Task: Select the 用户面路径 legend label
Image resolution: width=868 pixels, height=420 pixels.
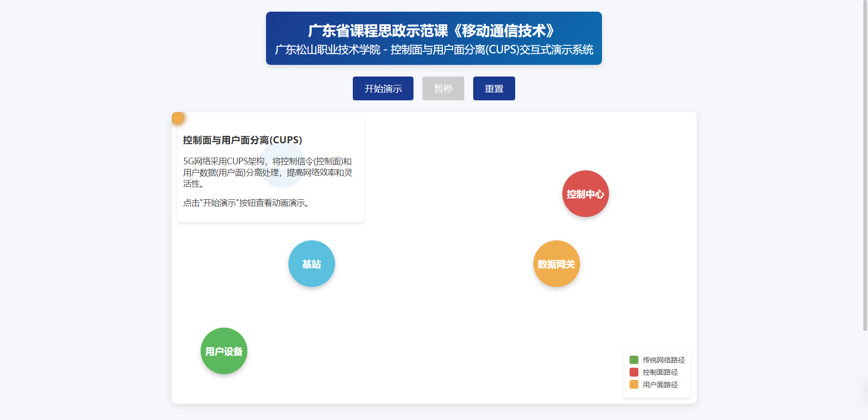Action: 660,385
